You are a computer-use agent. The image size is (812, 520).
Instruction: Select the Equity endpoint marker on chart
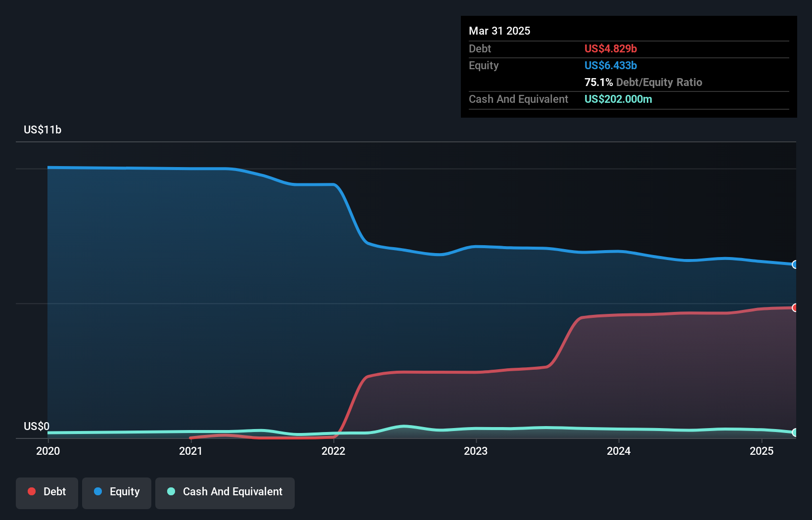tap(795, 264)
